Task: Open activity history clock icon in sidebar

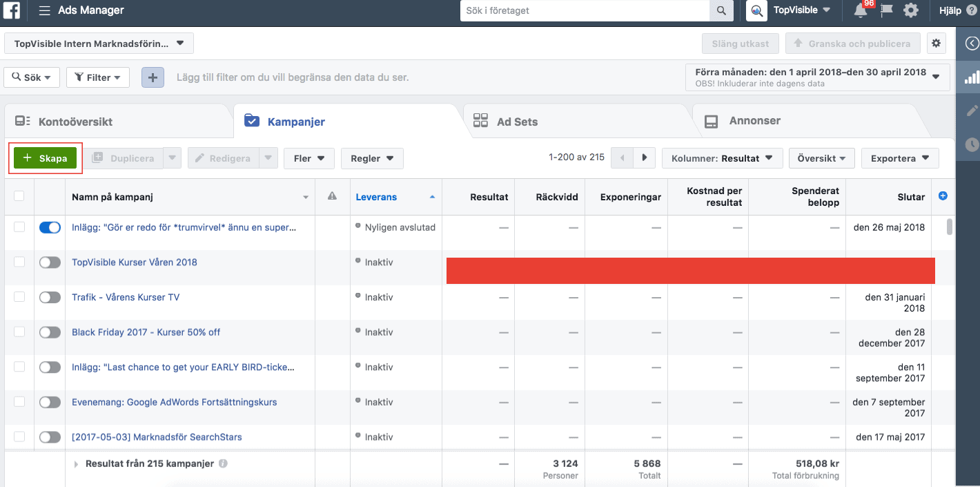Action: (x=971, y=144)
